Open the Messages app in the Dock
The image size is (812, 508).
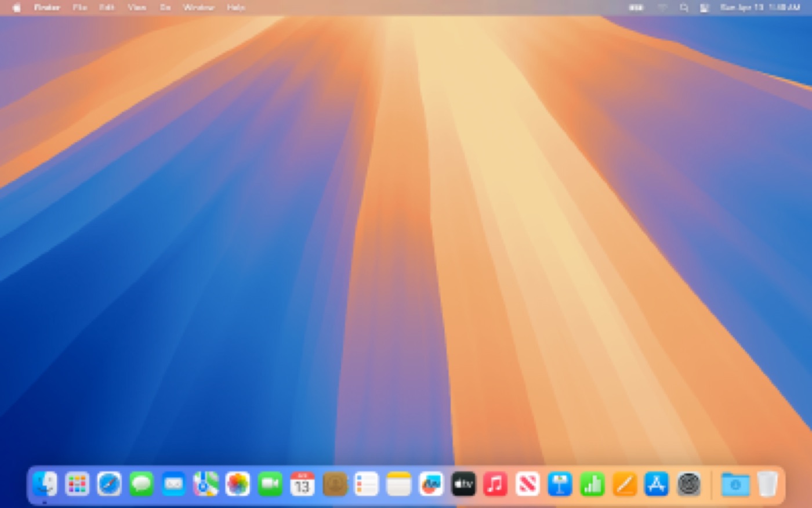142,484
